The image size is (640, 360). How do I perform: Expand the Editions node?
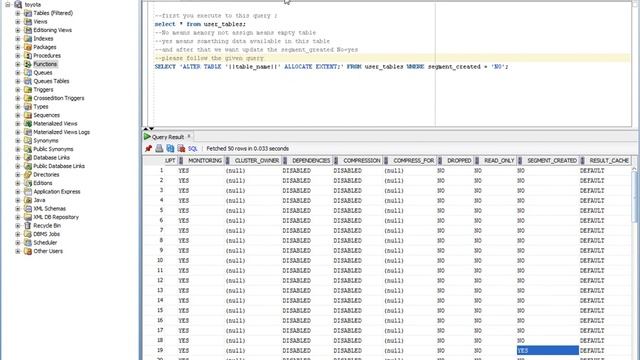click(18, 183)
